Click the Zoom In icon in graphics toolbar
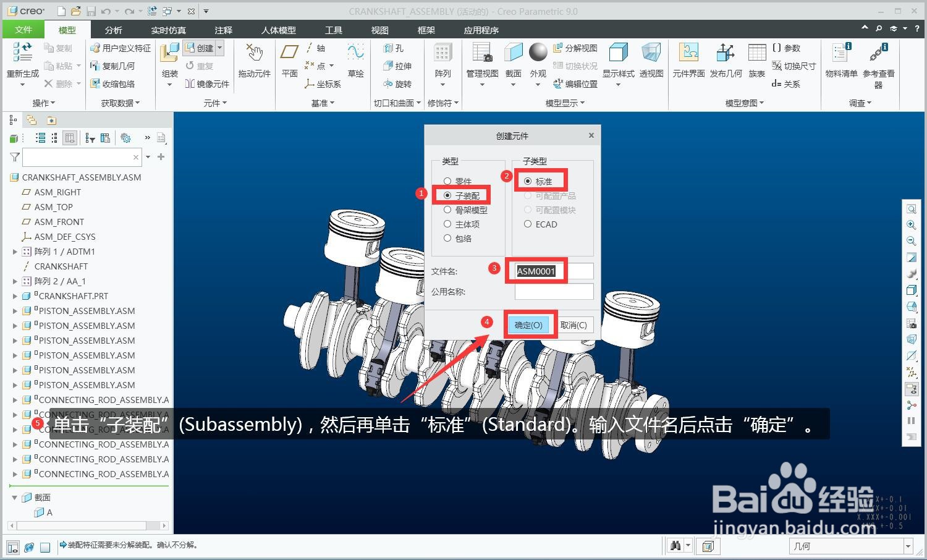This screenshot has width=927, height=560. tap(911, 225)
